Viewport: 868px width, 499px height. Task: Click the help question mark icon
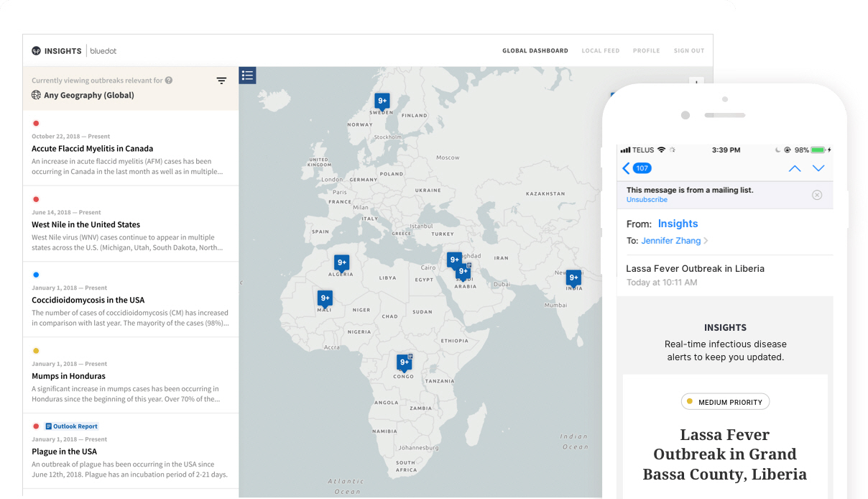169,81
